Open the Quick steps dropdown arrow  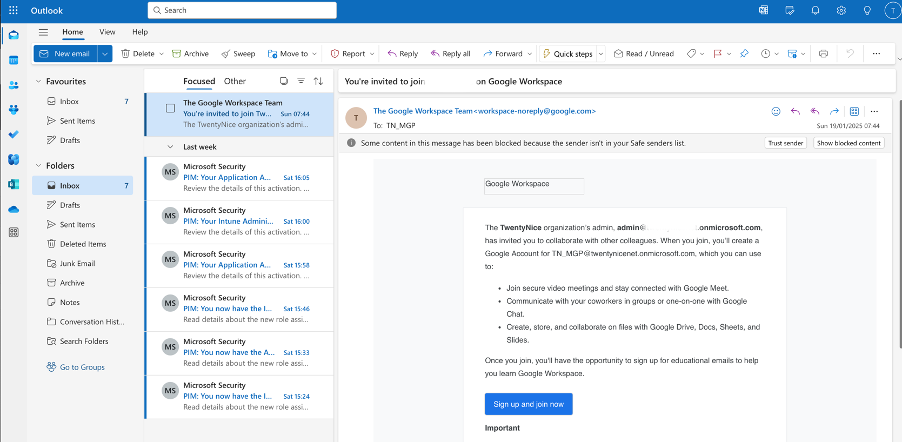tap(601, 54)
